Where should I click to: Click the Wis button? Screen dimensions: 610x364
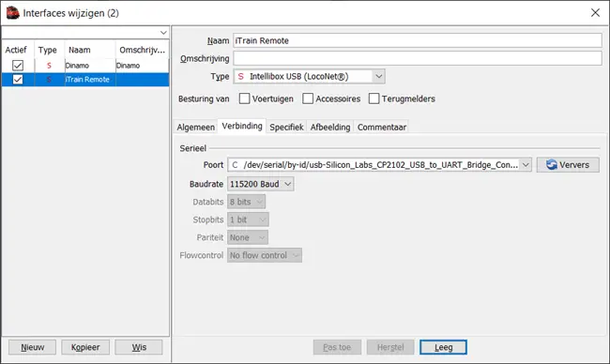click(139, 347)
